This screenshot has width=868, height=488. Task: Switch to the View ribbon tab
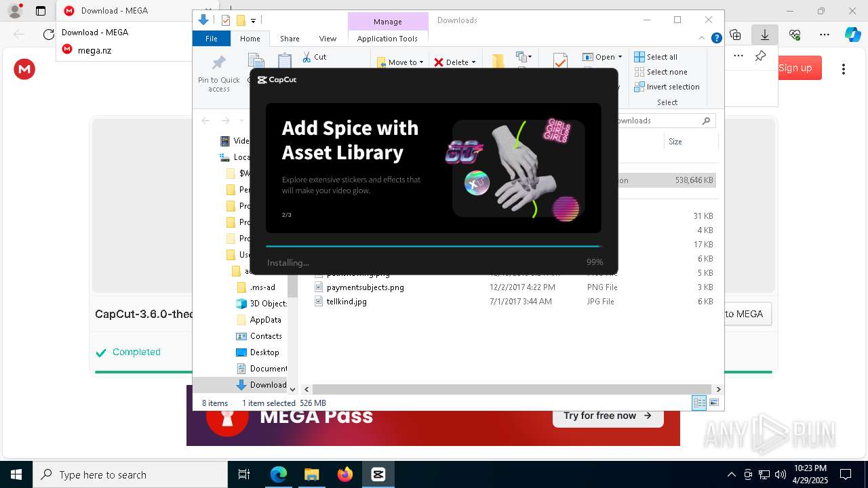[x=328, y=39]
